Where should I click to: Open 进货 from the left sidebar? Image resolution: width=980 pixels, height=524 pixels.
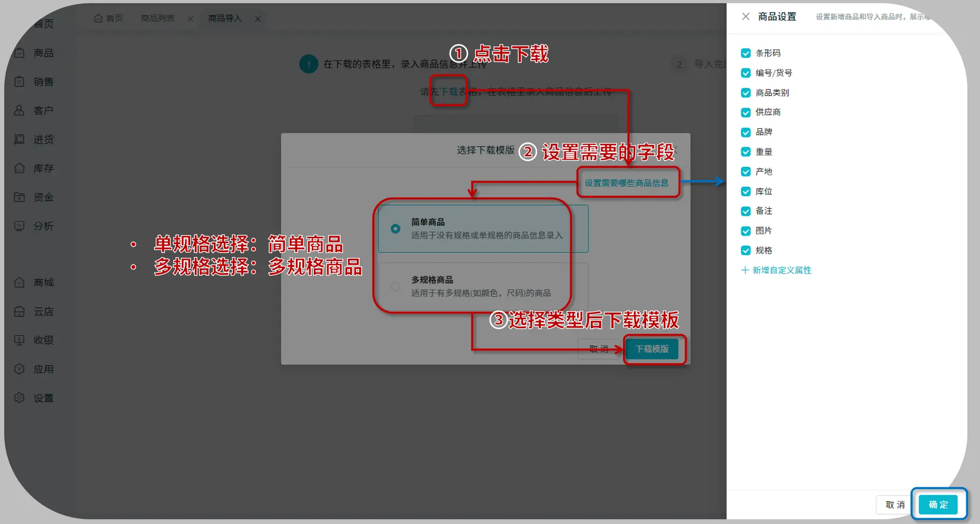(x=34, y=140)
